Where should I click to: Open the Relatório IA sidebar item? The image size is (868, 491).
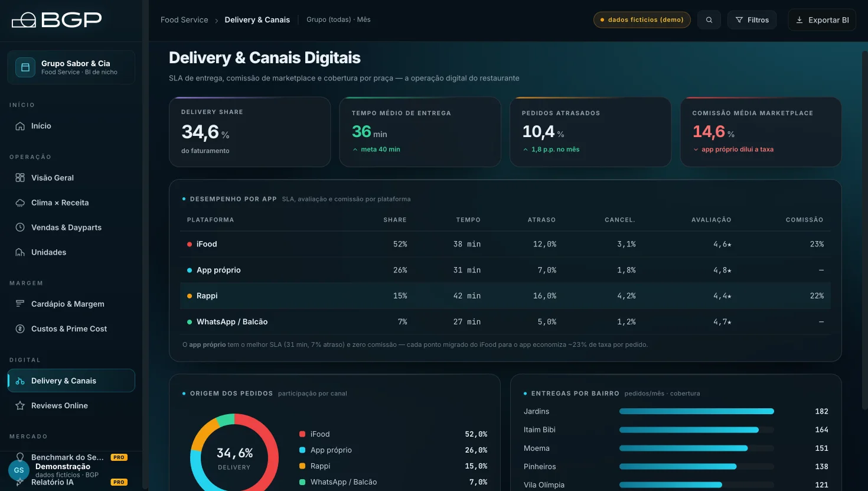click(71, 482)
